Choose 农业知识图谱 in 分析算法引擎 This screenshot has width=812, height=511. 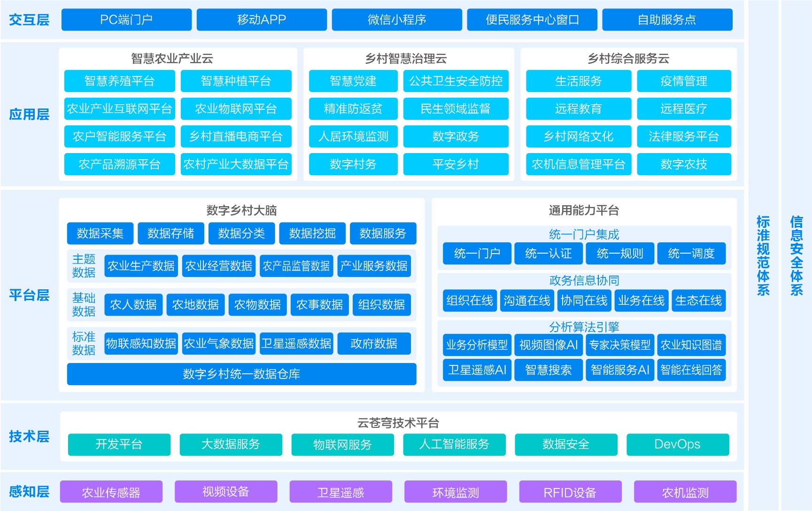(691, 345)
